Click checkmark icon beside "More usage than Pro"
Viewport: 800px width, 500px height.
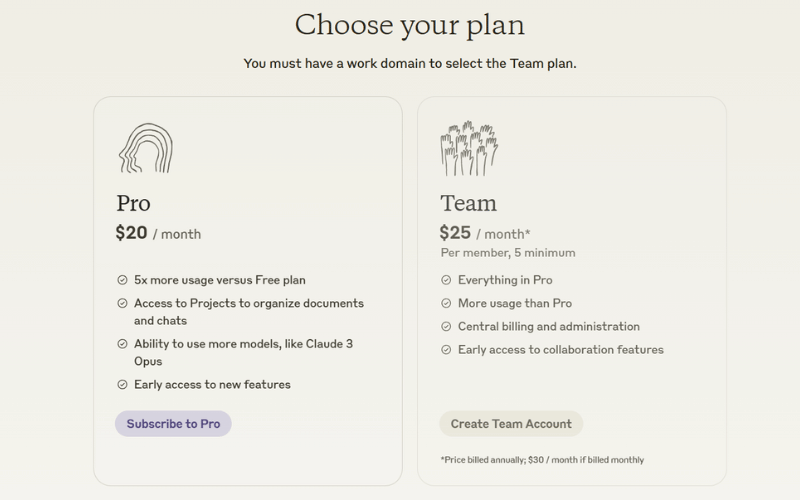pos(446,303)
